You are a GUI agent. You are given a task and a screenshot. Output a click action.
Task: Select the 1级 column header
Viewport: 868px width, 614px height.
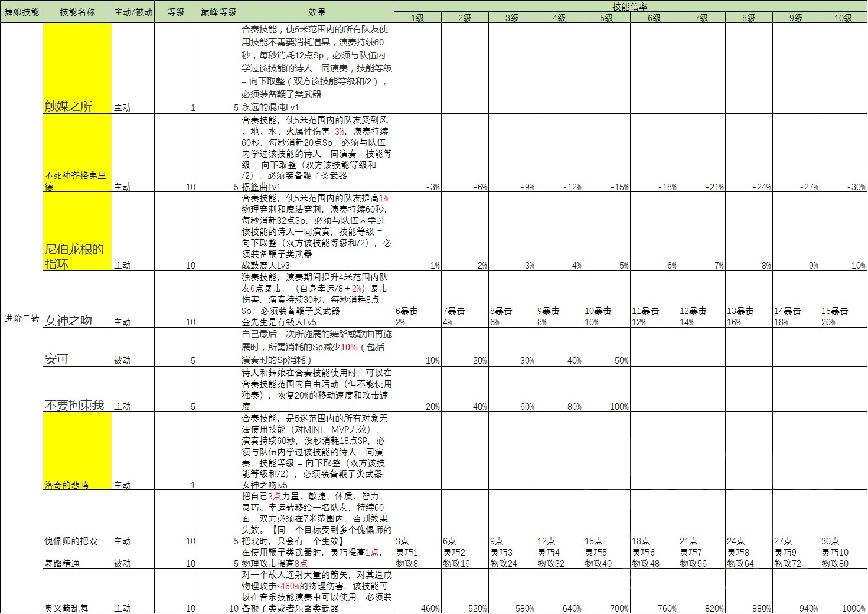(x=417, y=18)
